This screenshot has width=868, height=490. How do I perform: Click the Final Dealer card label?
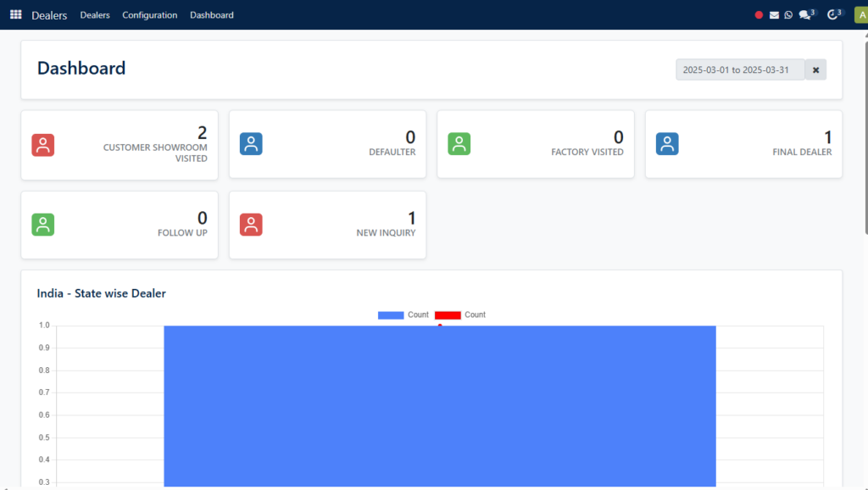coord(802,152)
